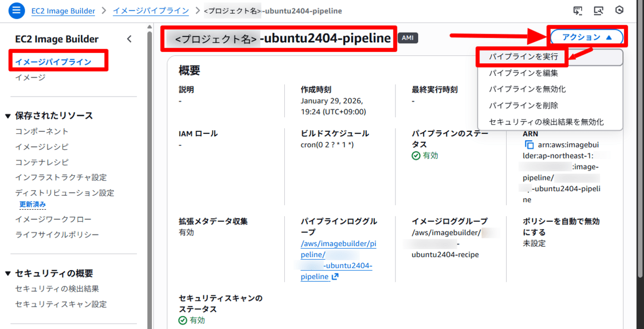Image resolution: width=644 pixels, height=329 pixels.
Task: Open イメージワークフロー in the sidebar
Action: [53, 219]
